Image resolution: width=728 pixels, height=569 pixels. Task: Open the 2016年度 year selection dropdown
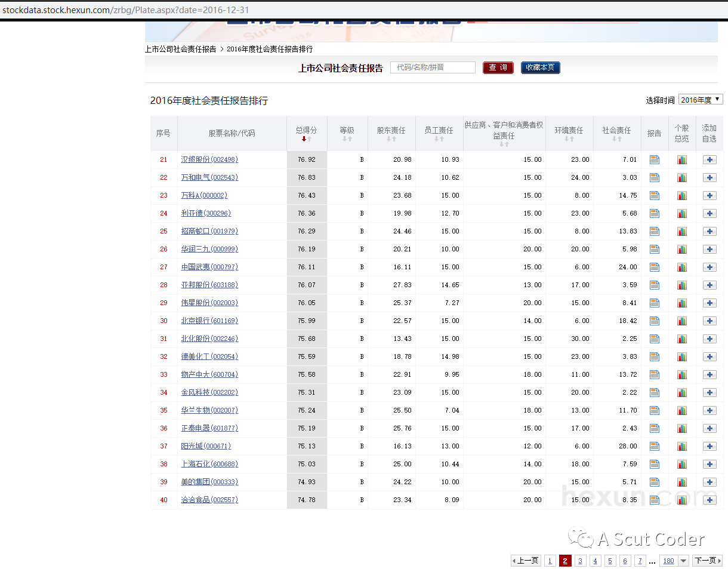(x=701, y=100)
